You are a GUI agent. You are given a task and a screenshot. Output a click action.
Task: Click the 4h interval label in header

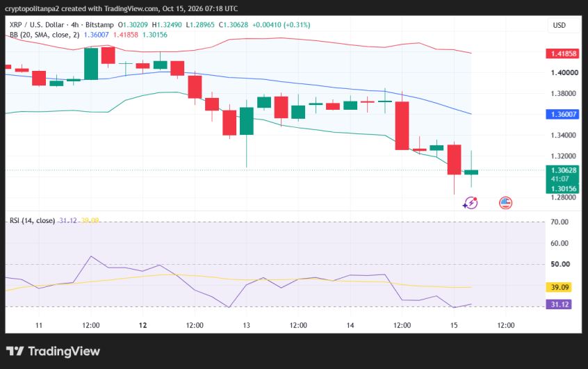(74, 25)
